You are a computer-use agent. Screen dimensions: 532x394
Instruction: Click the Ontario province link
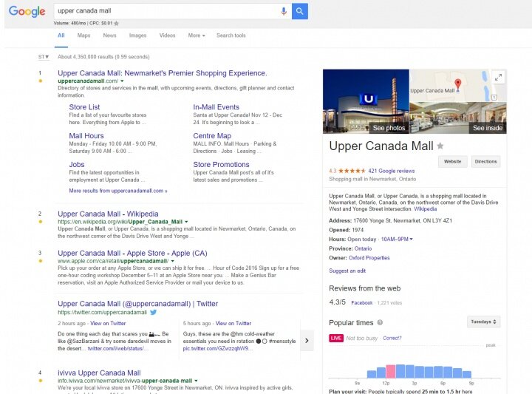click(x=363, y=249)
